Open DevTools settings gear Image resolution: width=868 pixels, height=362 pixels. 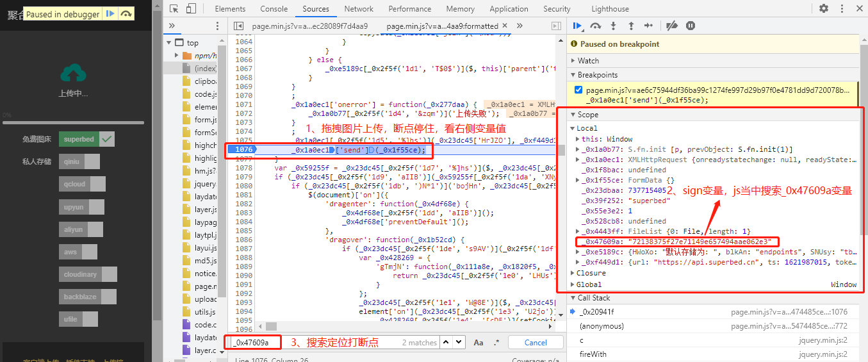[824, 8]
